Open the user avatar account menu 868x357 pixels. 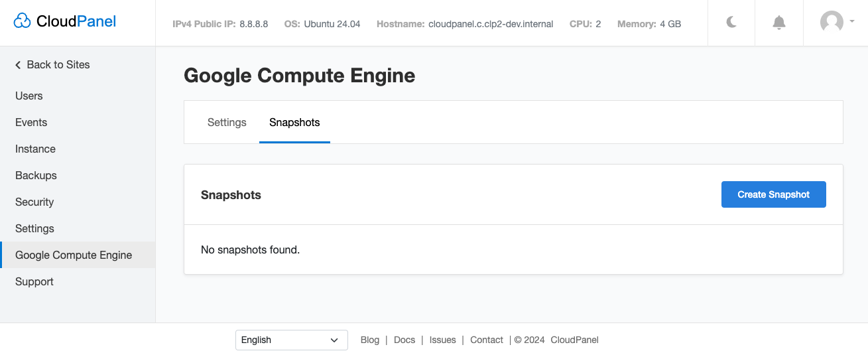(x=832, y=23)
